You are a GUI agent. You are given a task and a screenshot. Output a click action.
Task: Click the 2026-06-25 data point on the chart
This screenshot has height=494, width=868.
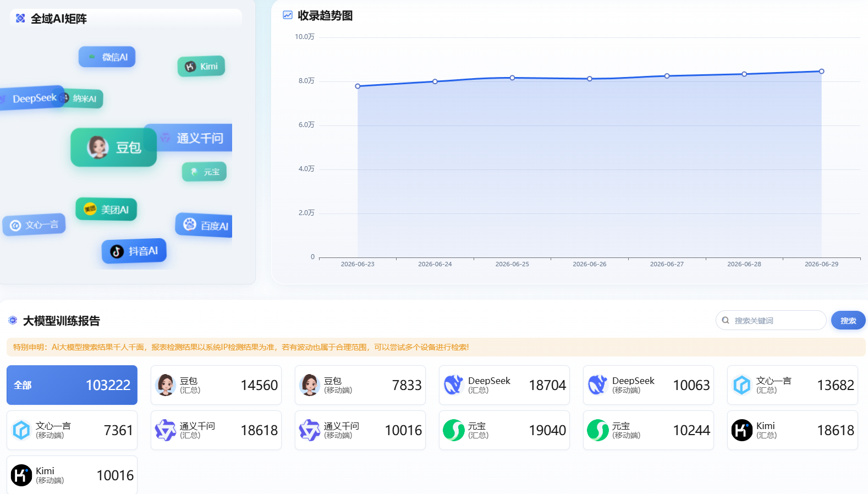[512, 78]
